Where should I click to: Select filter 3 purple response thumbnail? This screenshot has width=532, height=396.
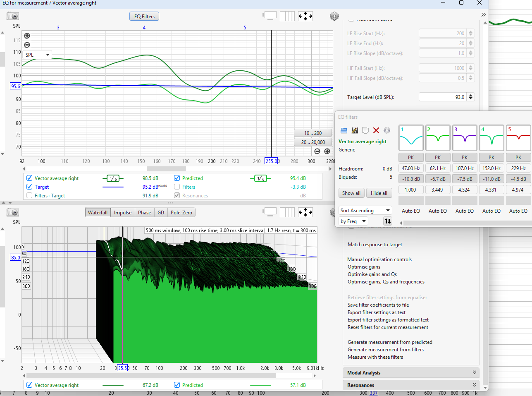pyautogui.click(x=465, y=138)
